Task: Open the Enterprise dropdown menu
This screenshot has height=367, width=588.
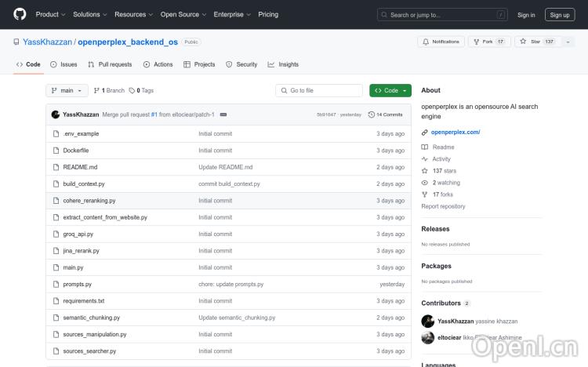Action: [x=232, y=14]
